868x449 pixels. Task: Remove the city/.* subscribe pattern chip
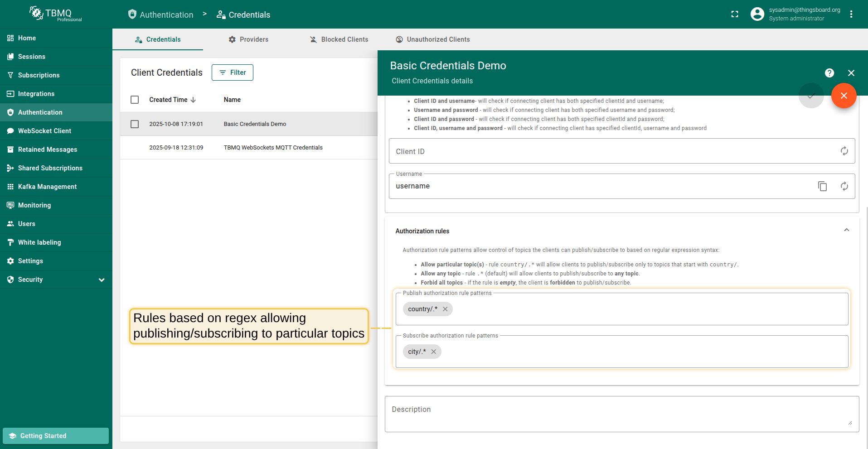click(x=433, y=352)
